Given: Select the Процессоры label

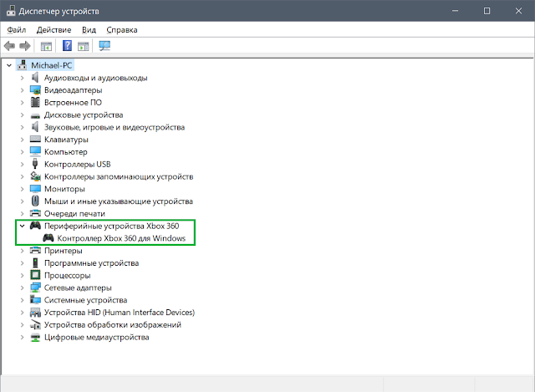Looking at the screenshot, I should click(x=67, y=275).
